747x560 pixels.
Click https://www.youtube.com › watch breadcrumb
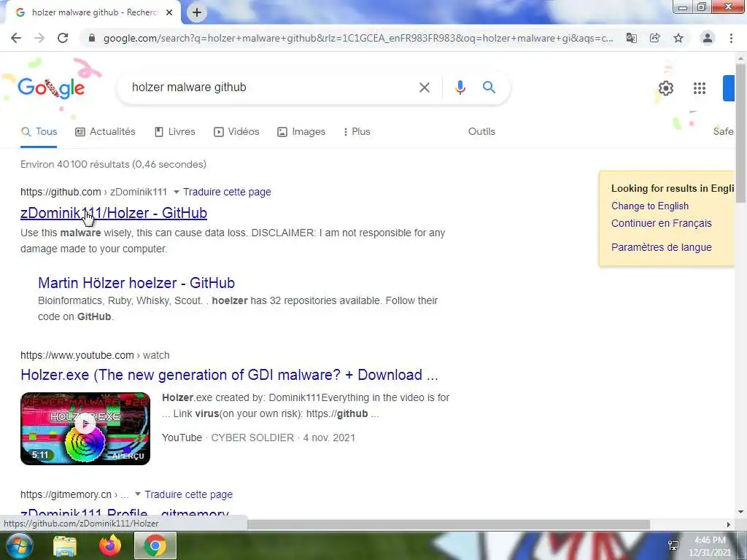tap(95, 355)
